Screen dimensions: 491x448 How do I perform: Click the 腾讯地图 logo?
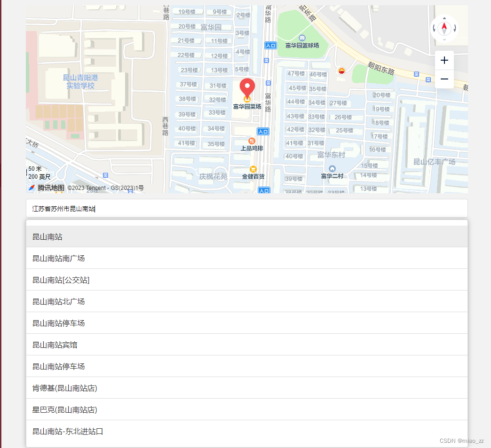pyautogui.click(x=47, y=188)
